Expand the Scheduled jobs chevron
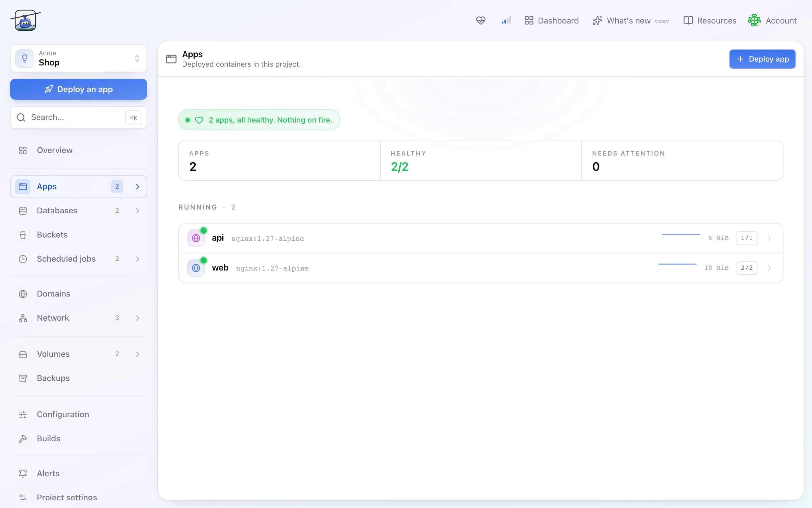 pos(137,259)
